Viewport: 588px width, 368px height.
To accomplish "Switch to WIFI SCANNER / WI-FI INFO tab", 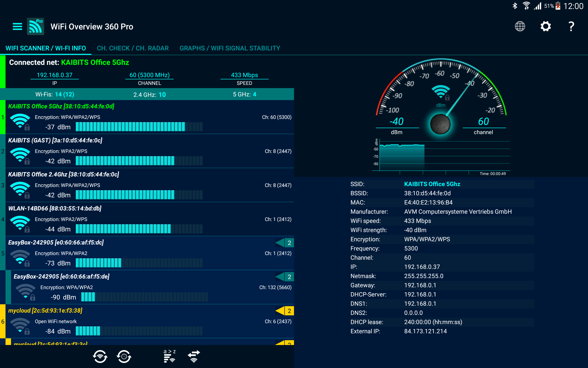I will 46,48.
